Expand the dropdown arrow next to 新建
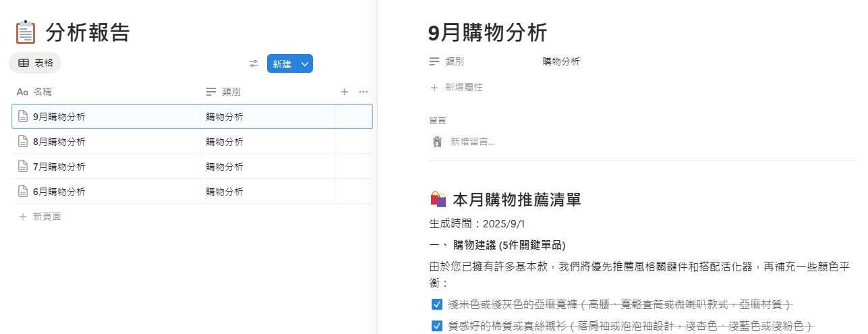The width and height of the screenshot is (868, 334). (305, 63)
